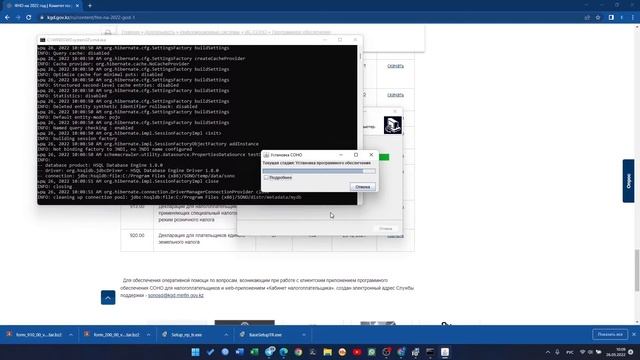The image size is (640, 360).
Task: Close the active browser tab
Action: [77, 6]
